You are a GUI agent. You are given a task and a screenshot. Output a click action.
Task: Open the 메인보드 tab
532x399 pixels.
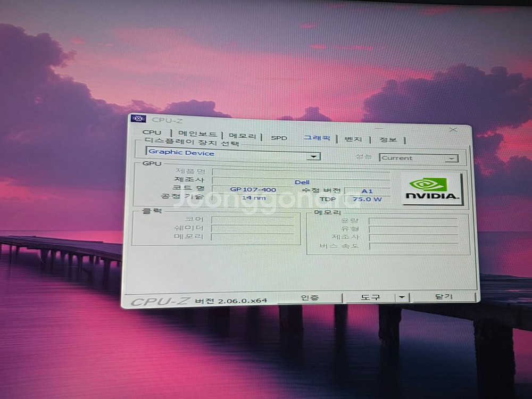coord(197,134)
